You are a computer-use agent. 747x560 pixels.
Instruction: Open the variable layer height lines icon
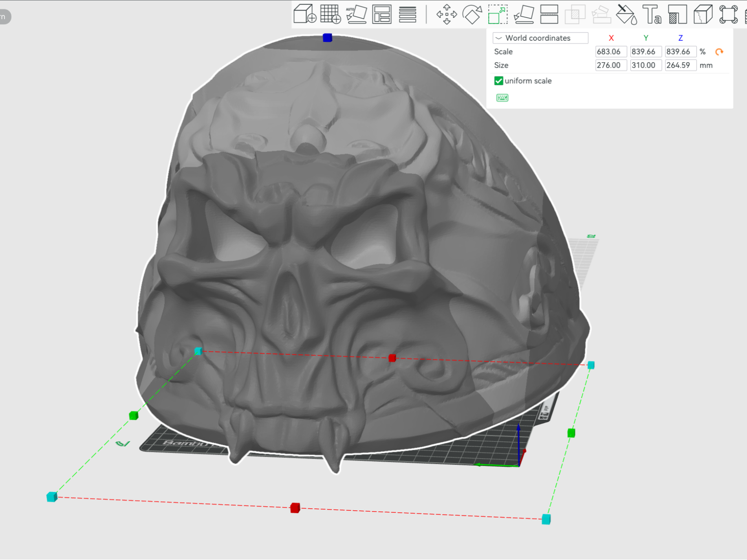pos(408,14)
